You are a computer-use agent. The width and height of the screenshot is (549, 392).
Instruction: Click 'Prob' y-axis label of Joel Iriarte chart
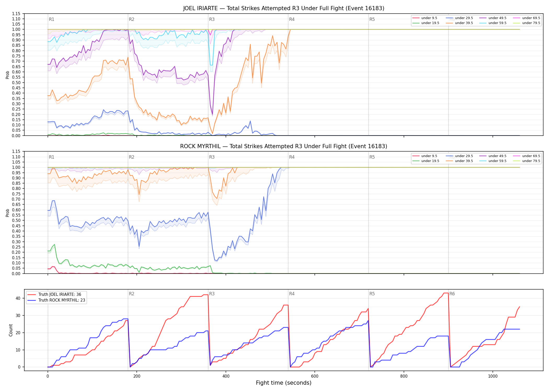coord(8,75)
